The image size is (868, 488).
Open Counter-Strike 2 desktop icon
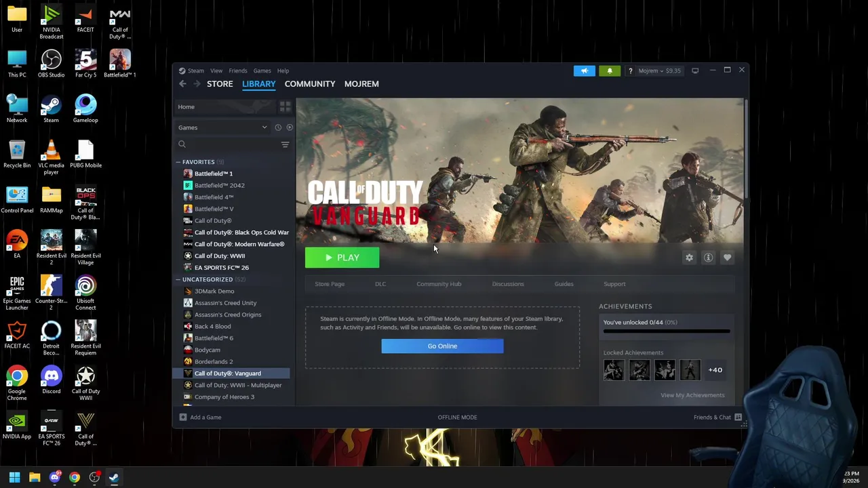coord(52,293)
